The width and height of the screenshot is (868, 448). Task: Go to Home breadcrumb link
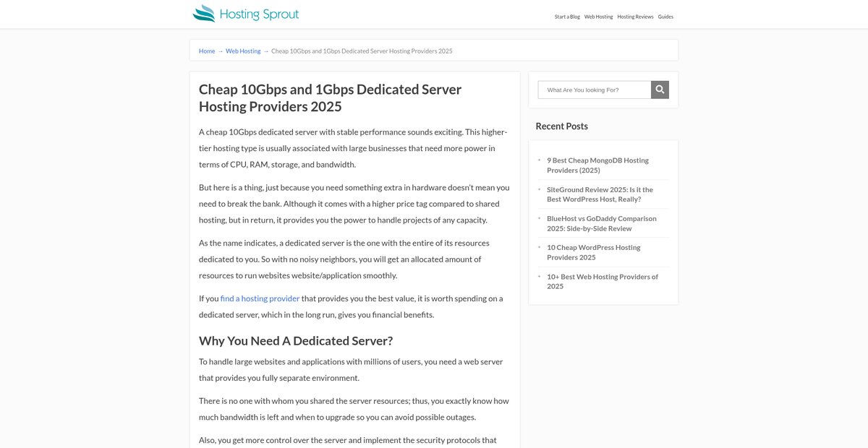point(207,51)
